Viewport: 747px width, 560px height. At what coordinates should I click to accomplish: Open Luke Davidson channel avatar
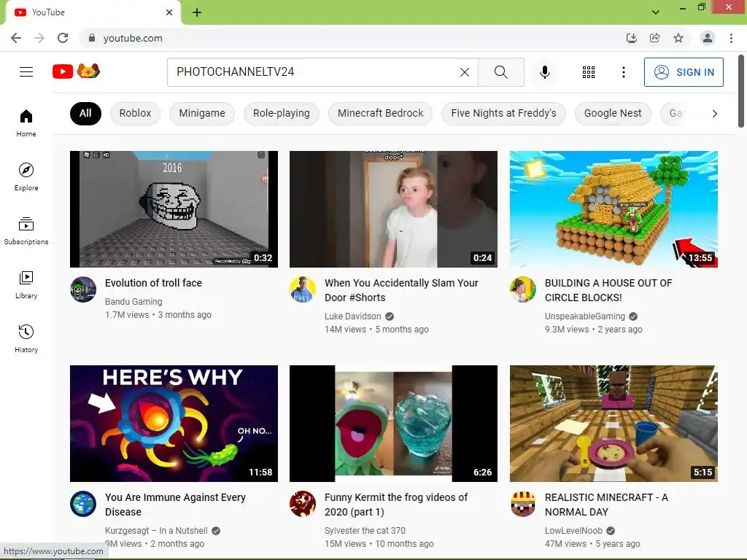(303, 289)
